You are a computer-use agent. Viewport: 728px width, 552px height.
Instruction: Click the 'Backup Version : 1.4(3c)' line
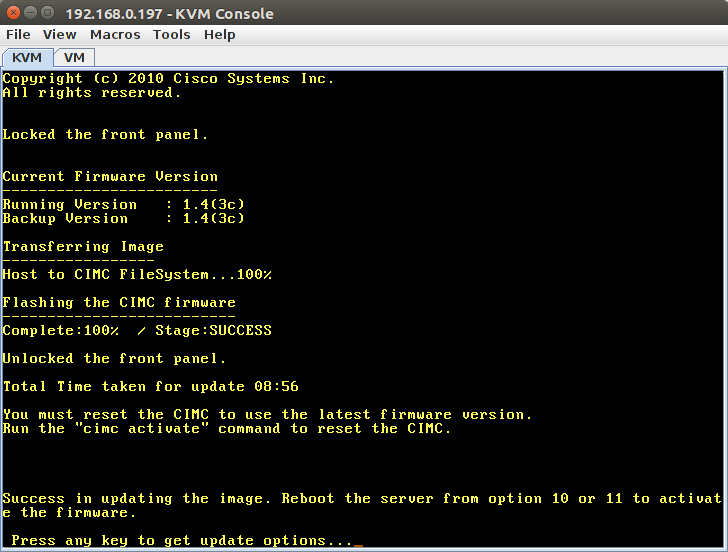tap(124, 218)
